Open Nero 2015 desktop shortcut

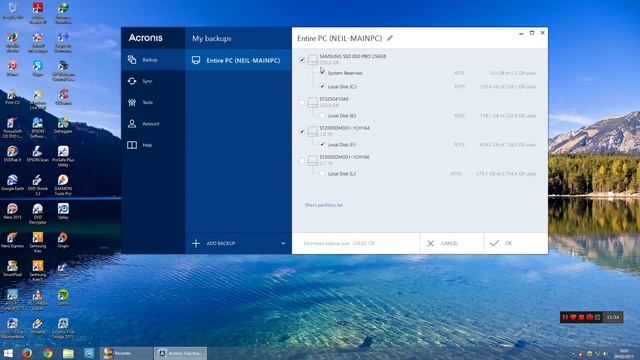(12, 211)
